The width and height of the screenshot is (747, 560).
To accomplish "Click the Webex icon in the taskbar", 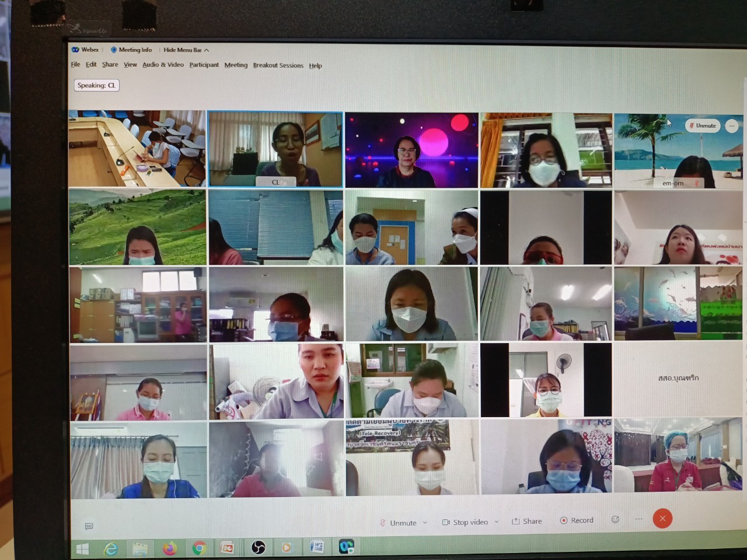I will click(347, 547).
